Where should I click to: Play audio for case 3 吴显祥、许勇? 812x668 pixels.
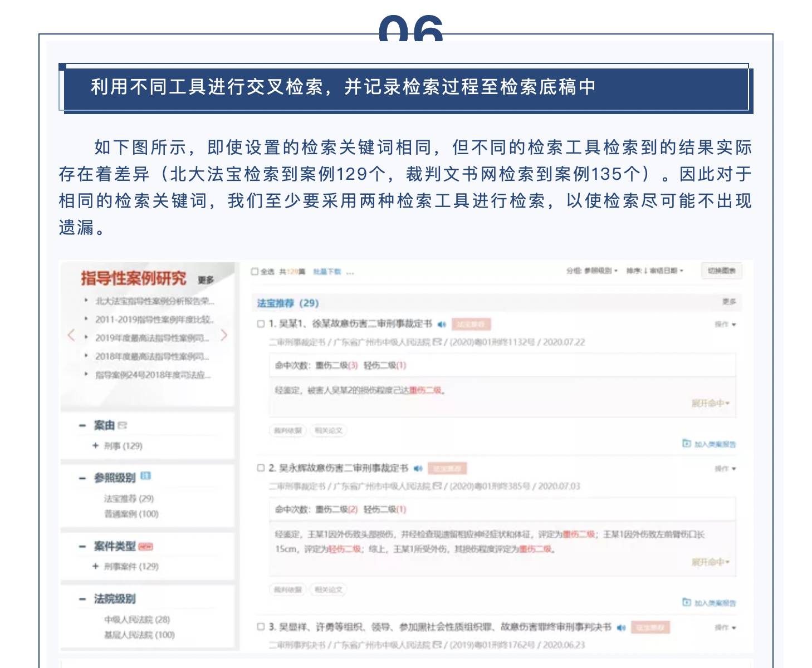[622, 627]
